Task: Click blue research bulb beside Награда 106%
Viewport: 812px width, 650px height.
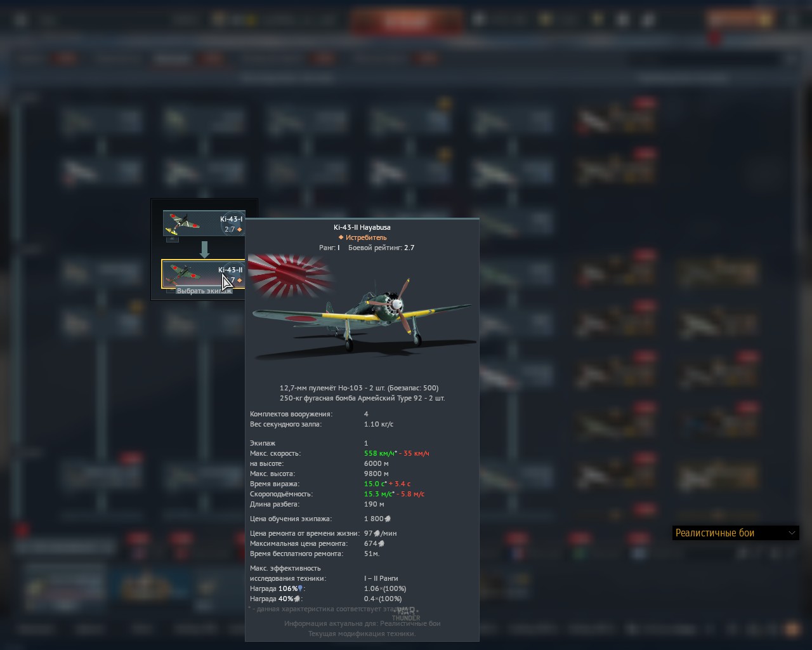Action: point(300,588)
